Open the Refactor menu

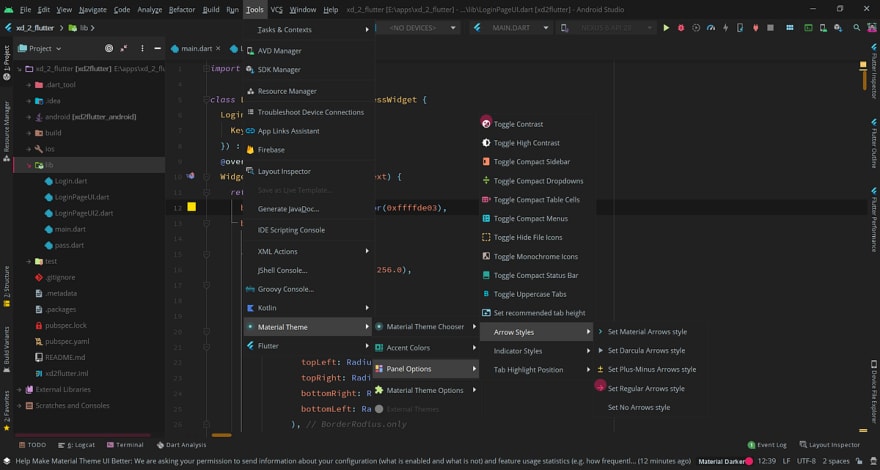pyautogui.click(x=182, y=10)
